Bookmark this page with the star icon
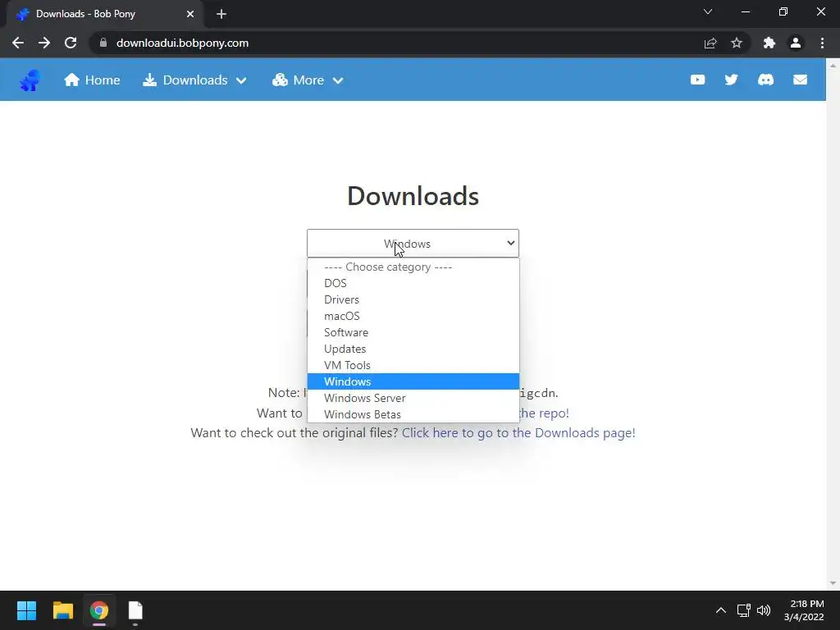 (x=737, y=43)
